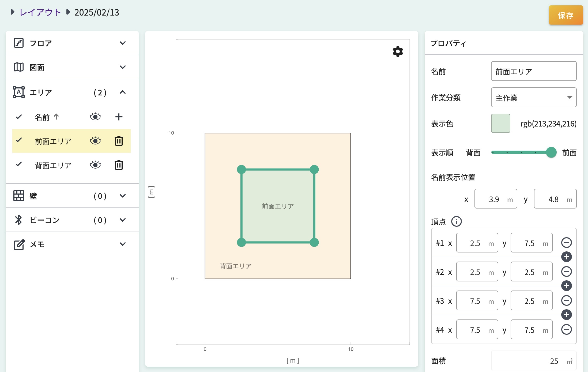Image resolution: width=588 pixels, height=372 pixels.
Task: Select 背面エリア in area list
Action: [53, 165]
